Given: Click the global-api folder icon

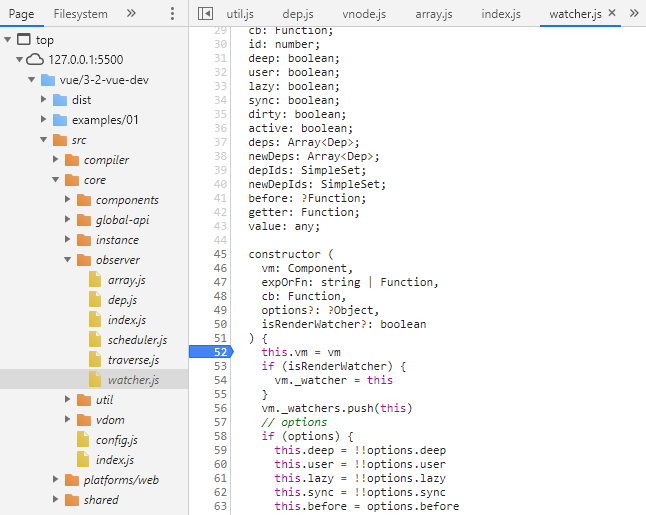Looking at the screenshot, I should 84,220.
